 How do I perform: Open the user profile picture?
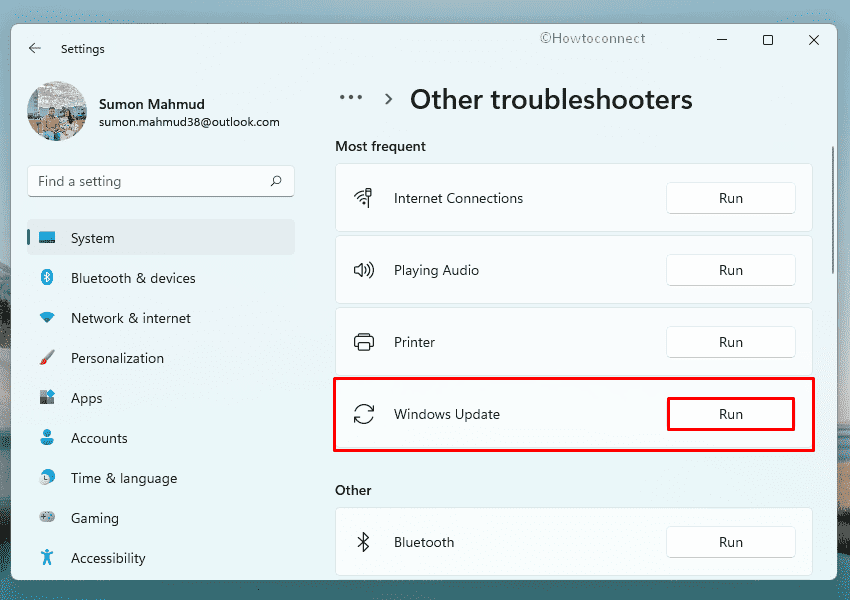[x=57, y=111]
